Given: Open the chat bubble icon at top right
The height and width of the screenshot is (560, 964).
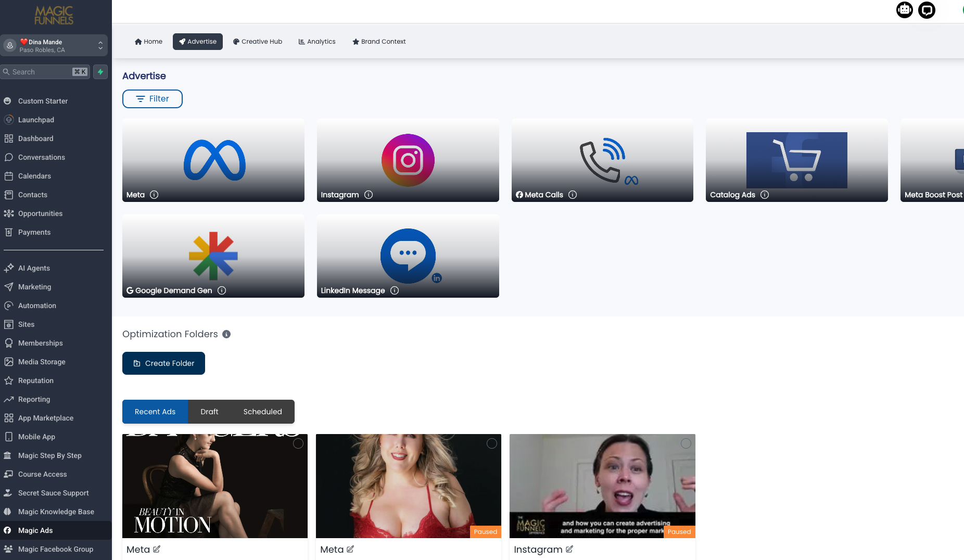Looking at the screenshot, I should click(927, 10).
